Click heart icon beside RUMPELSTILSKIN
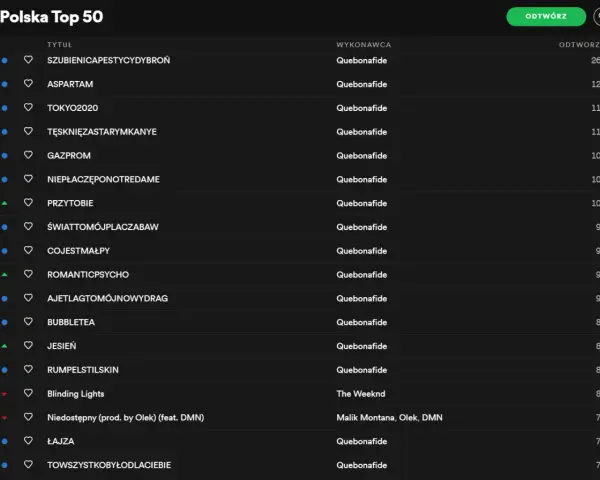 (x=28, y=369)
